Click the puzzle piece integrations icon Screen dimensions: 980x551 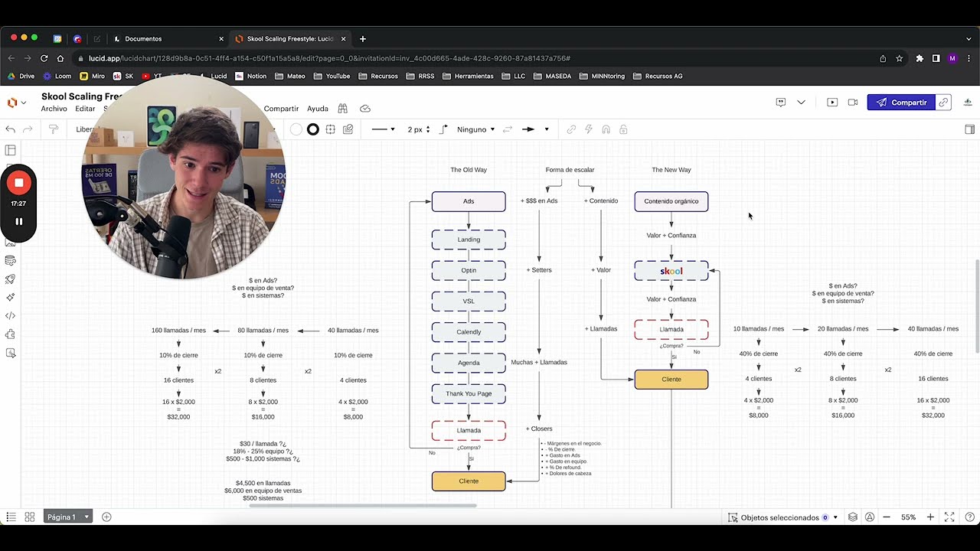coord(11,334)
